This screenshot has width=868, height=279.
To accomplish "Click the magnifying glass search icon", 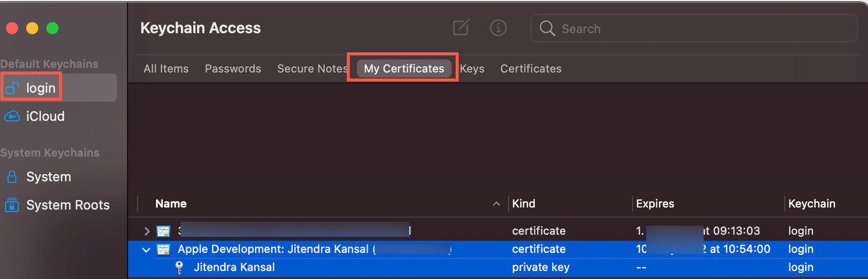I will pyautogui.click(x=547, y=28).
